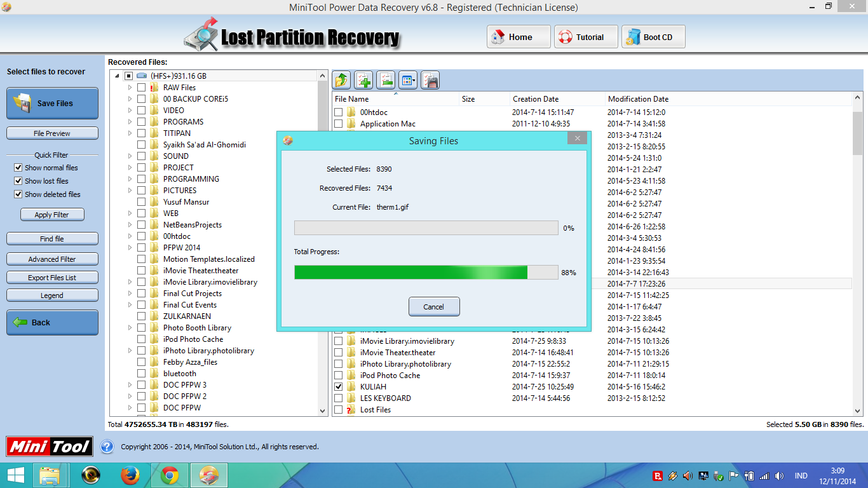Toggle Show normal files checkbox
The height and width of the screenshot is (488, 868).
coord(18,168)
